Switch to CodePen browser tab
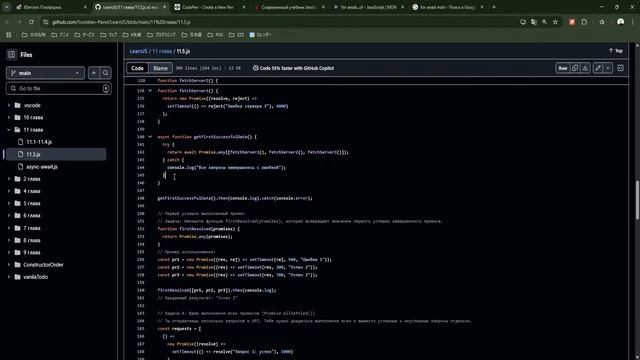Screen dimensions: 640x360 click(210, 7)
